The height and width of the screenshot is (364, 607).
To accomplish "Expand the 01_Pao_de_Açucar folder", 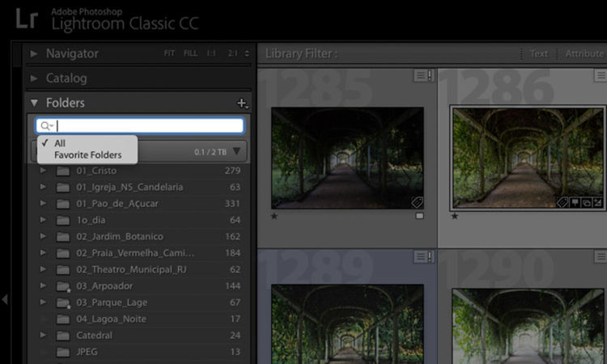I will 43,204.
